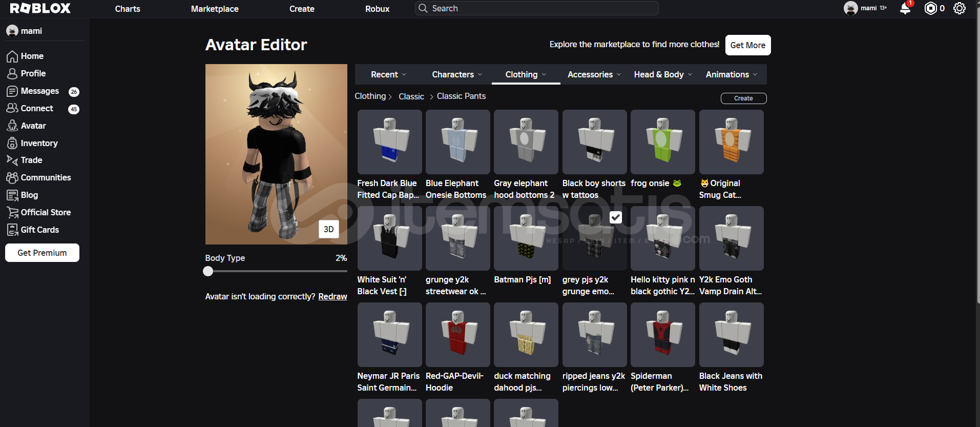Click the 'mami' username in sidebar
The image size is (980, 427).
[31, 31]
